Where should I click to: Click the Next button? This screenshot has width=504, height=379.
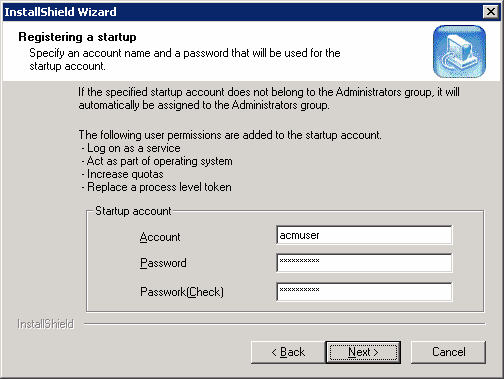[x=363, y=352]
